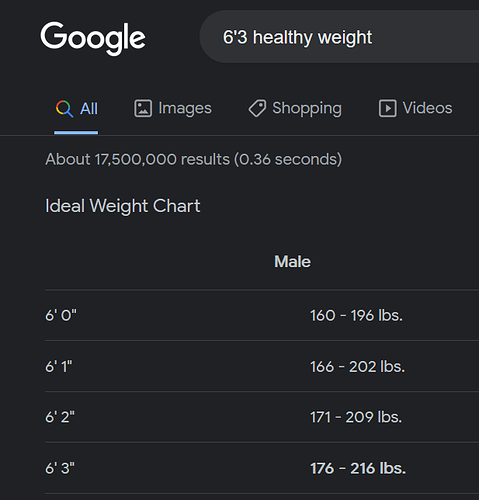The width and height of the screenshot is (479, 500).
Task: Click the Shopping tag icon
Action: click(x=257, y=108)
